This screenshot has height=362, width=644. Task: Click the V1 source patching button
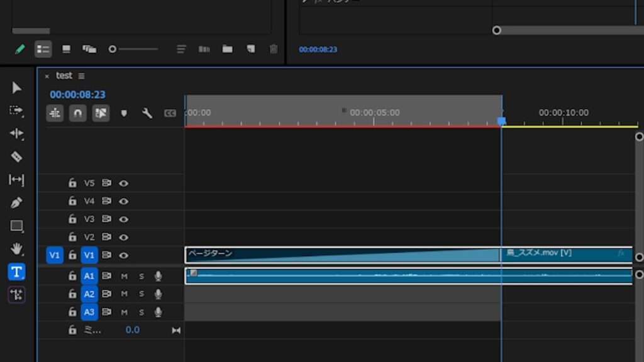(x=55, y=255)
